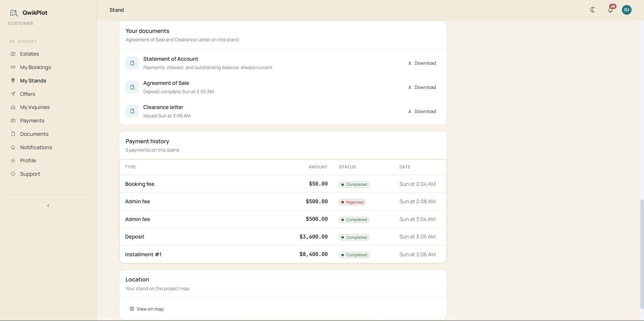Select the Installment #1 payment row
644x321 pixels.
[283, 254]
